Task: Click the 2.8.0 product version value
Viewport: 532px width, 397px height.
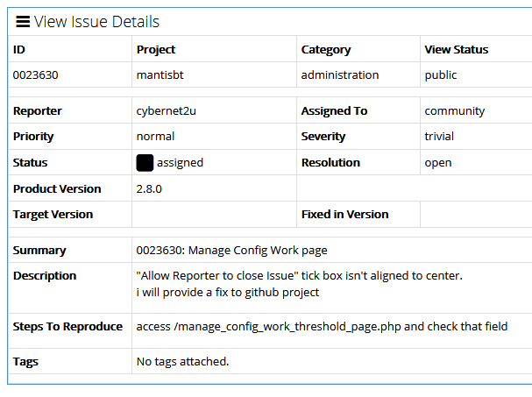Action: tap(151, 189)
